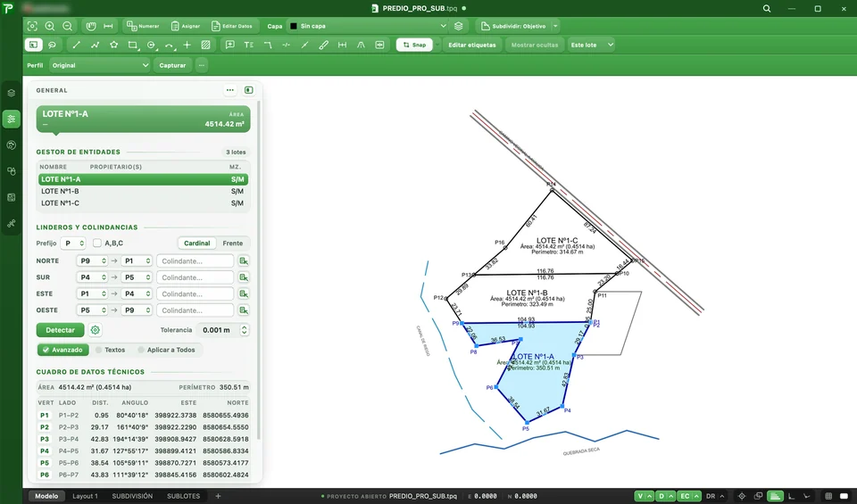Viewport: 857px width, 504px height.
Task: Activate the selection arrow tool
Action: pos(33,45)
